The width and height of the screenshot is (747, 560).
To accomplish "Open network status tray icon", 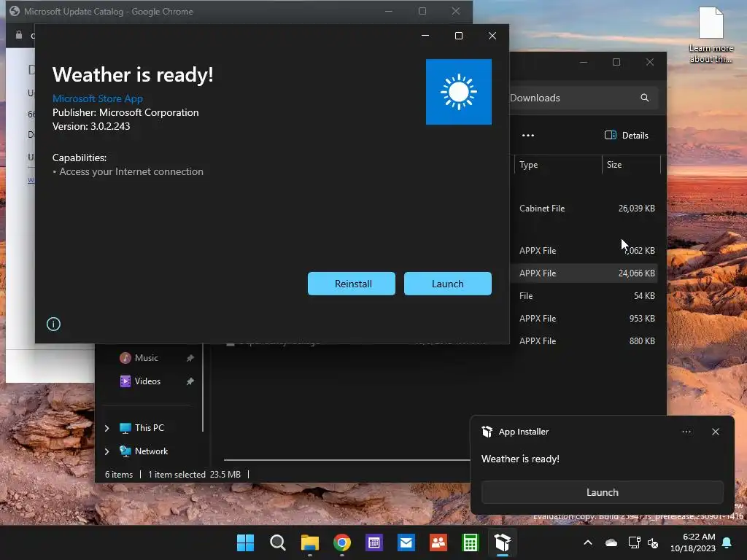I will click(634, 542).
